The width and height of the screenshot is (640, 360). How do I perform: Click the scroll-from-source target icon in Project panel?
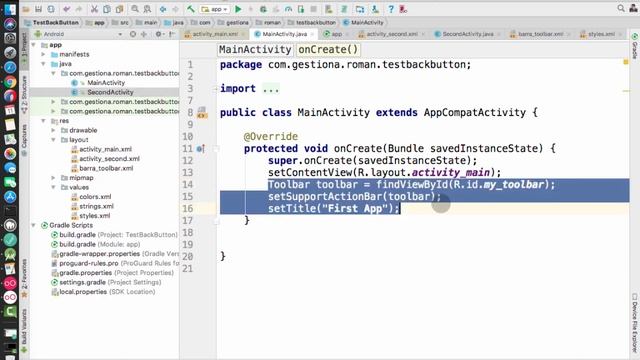(x=133, y=34)
